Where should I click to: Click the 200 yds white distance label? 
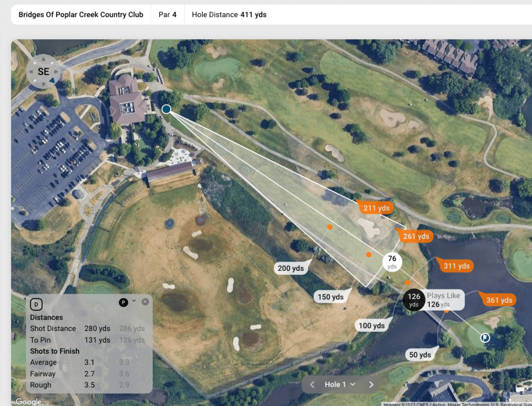click(x=291, y=268)
